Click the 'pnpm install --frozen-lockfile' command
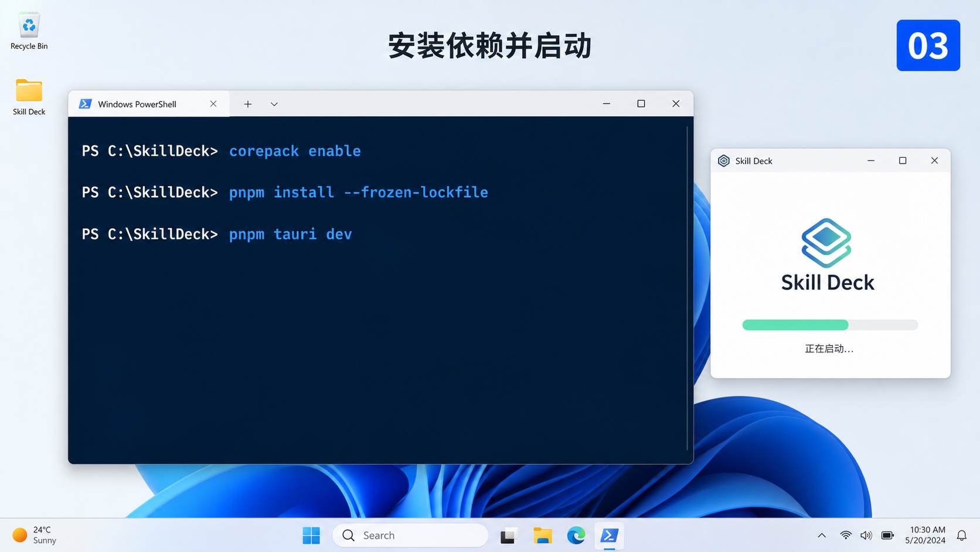The height and width of the screenshot is (552, 980). pyautogui.click(x=358, y=192)
